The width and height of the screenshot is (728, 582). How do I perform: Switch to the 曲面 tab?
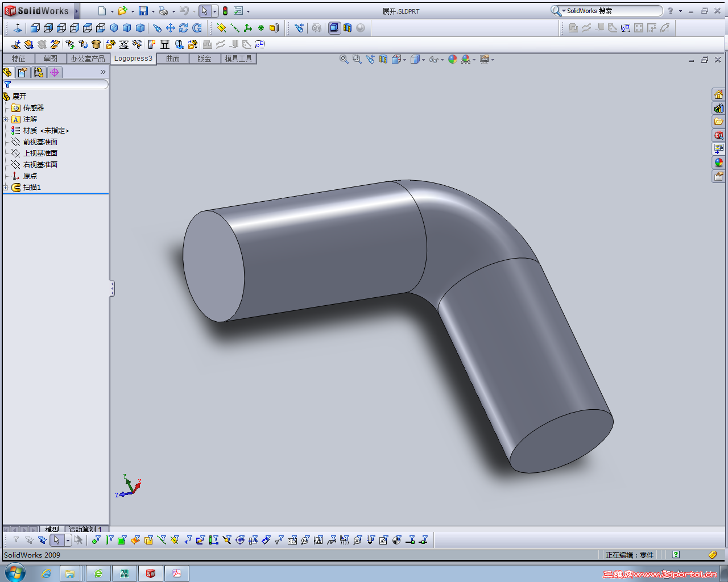click(173, 59)
